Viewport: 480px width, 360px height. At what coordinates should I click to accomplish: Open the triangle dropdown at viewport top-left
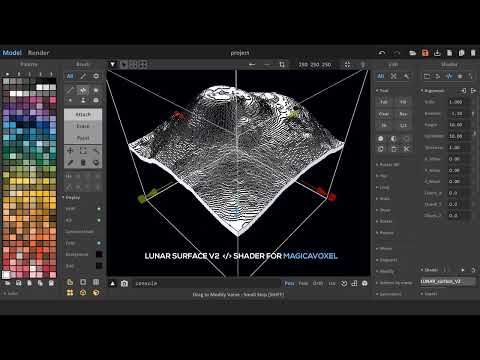113,64
